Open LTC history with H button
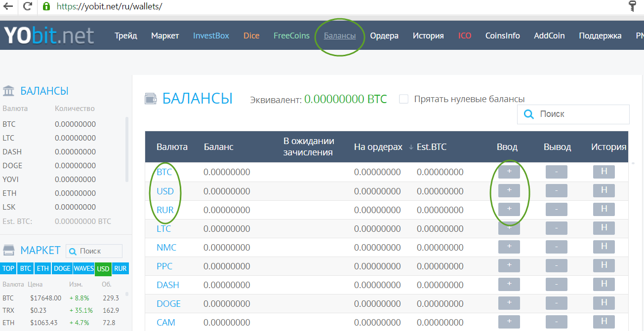This screenshot has width=644, height=331. click(x=604, y=228)
